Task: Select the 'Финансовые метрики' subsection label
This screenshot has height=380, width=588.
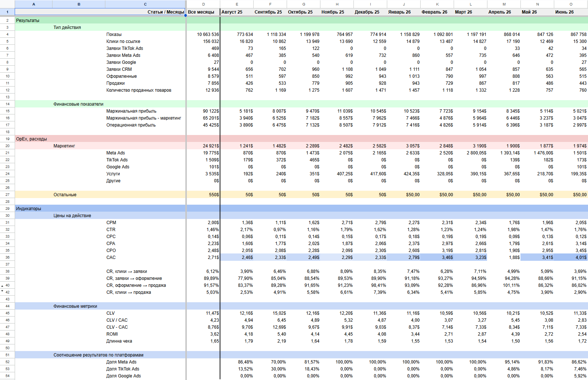Action: coord(75,306)
